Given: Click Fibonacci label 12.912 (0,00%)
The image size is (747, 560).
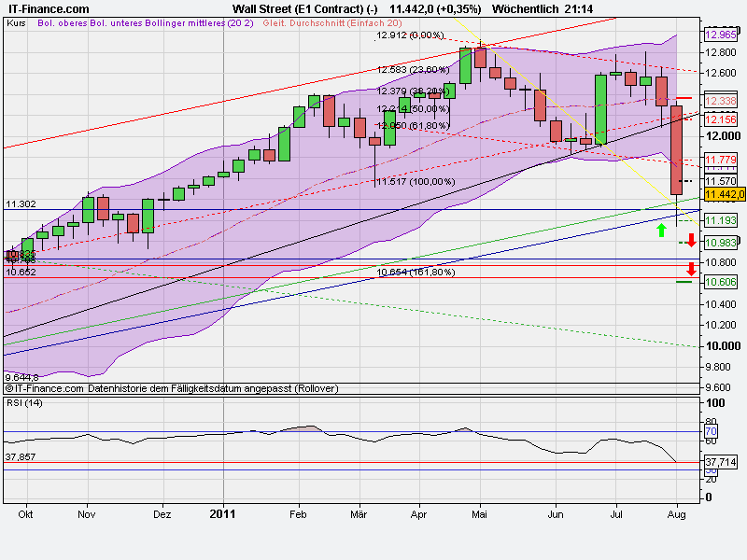Looking at the screenshot, I should (x=410, y=35).
